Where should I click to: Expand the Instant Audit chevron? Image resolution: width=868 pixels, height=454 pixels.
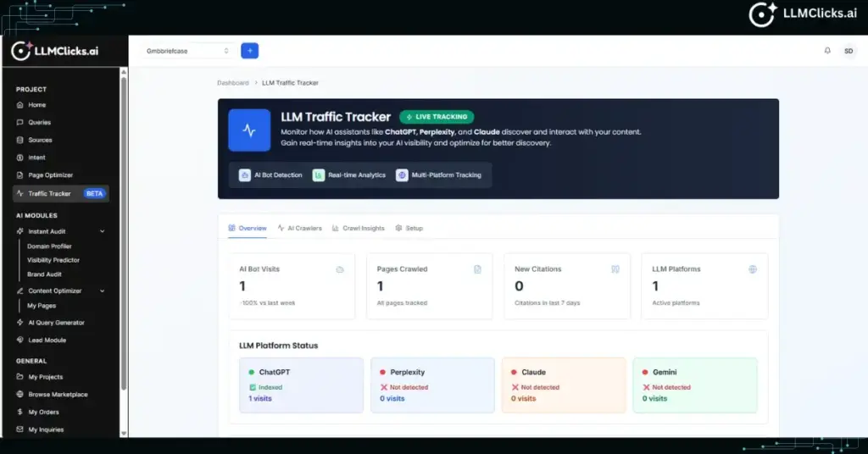click(x=103, y=232)
